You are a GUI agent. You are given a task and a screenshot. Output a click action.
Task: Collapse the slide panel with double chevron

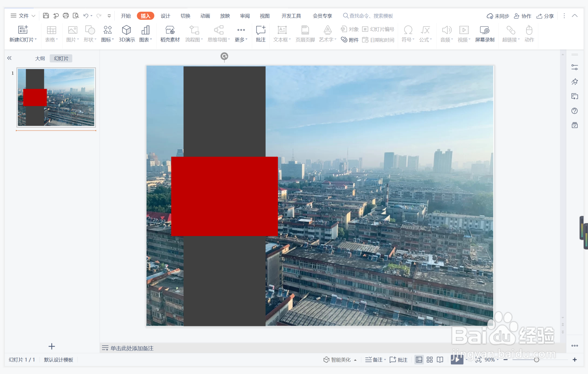(9, 58)
